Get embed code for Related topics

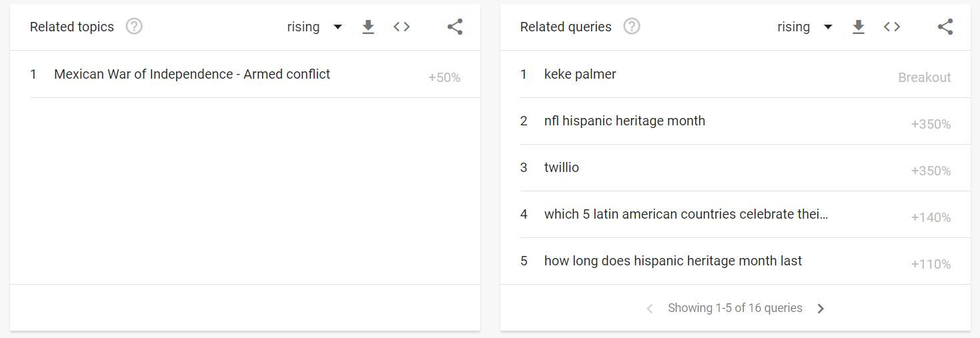click(402, 27)
